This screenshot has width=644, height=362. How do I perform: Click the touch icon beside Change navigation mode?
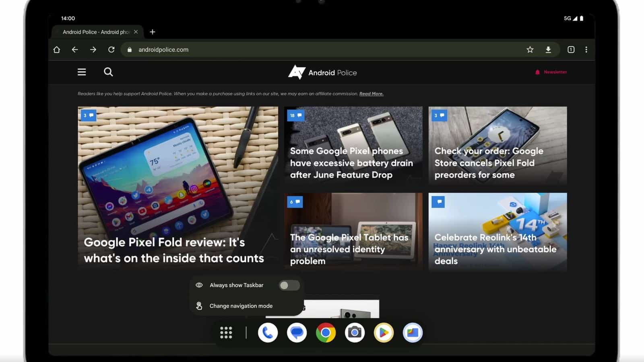[x=199, y=306]
